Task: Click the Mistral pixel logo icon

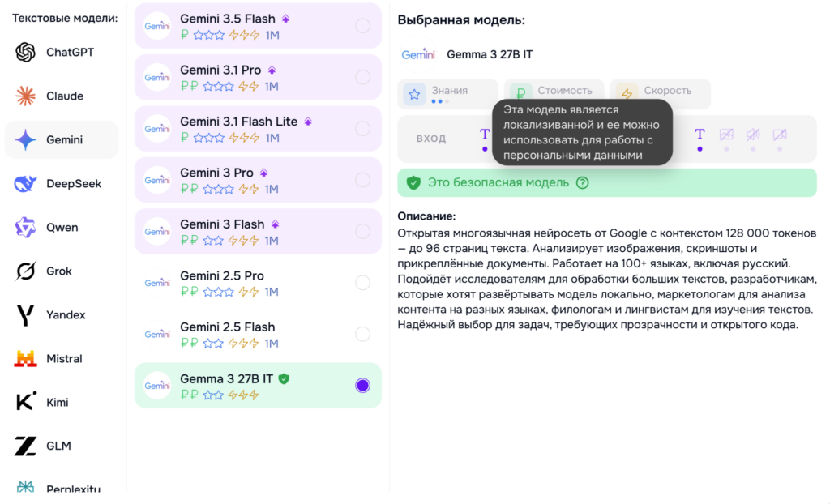Action: pyautogui.click(x=25, y=358)
